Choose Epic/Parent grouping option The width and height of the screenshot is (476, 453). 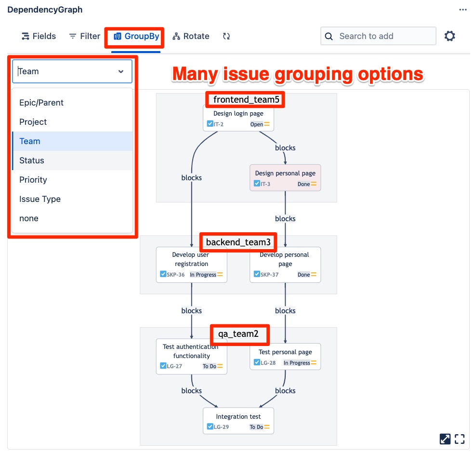pos(41,103)
